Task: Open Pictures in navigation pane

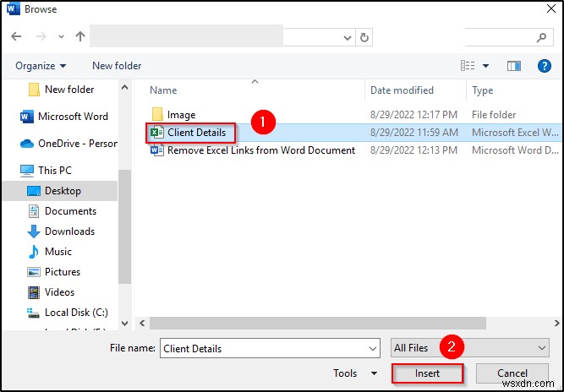Action: pyautogui.click(x=53, y=272)
